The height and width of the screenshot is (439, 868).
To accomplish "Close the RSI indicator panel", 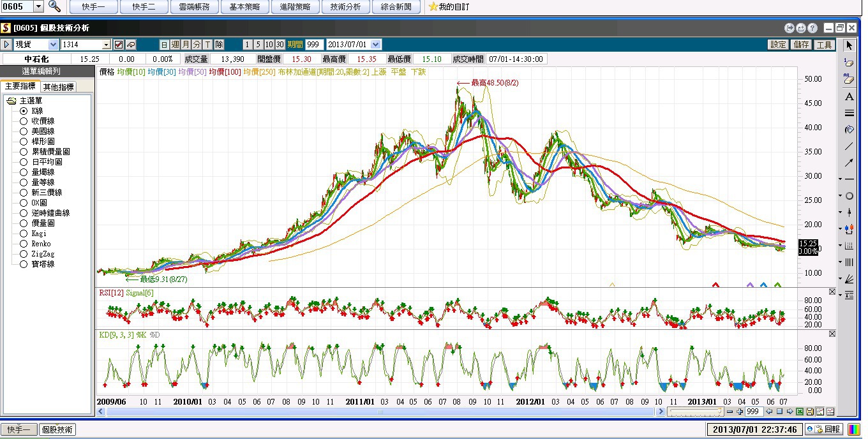I will (x=832, y=292).
